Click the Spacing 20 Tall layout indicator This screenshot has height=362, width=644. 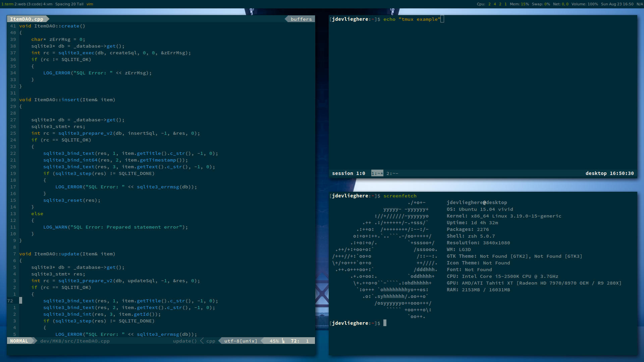point(69,4)
